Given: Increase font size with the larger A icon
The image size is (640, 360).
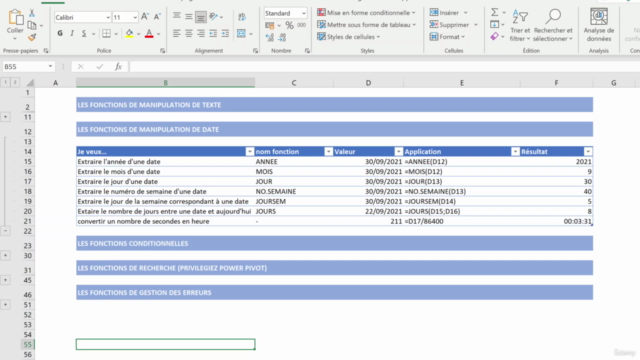Looking at the screenshot, I should 145,17.
